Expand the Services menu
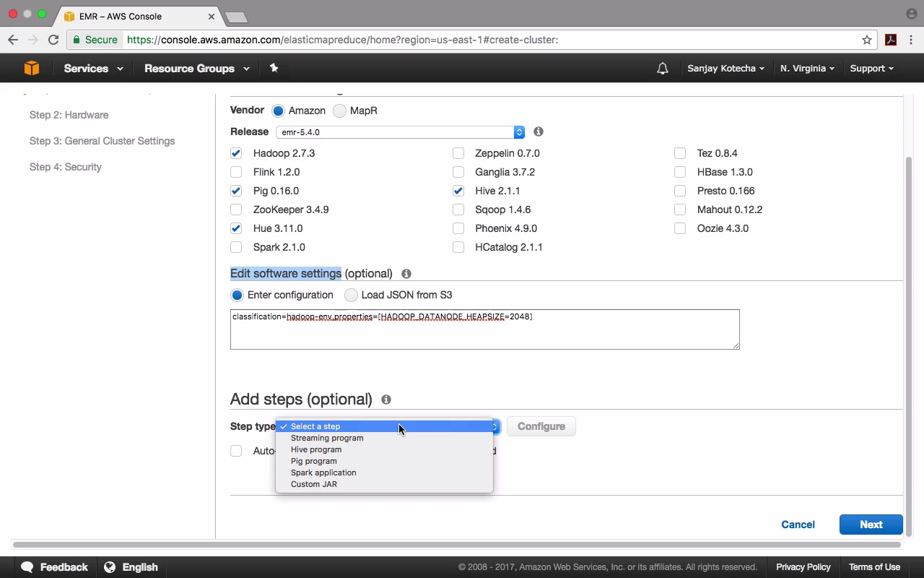 click(93, 69)
